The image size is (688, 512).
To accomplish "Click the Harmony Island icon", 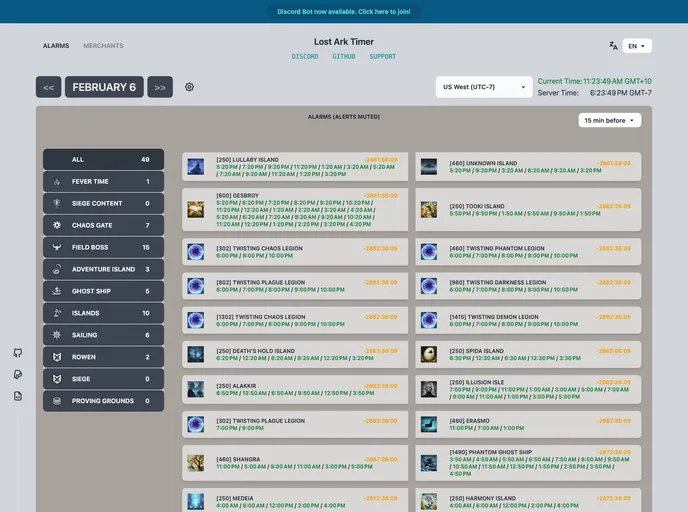I will point(429,501).
